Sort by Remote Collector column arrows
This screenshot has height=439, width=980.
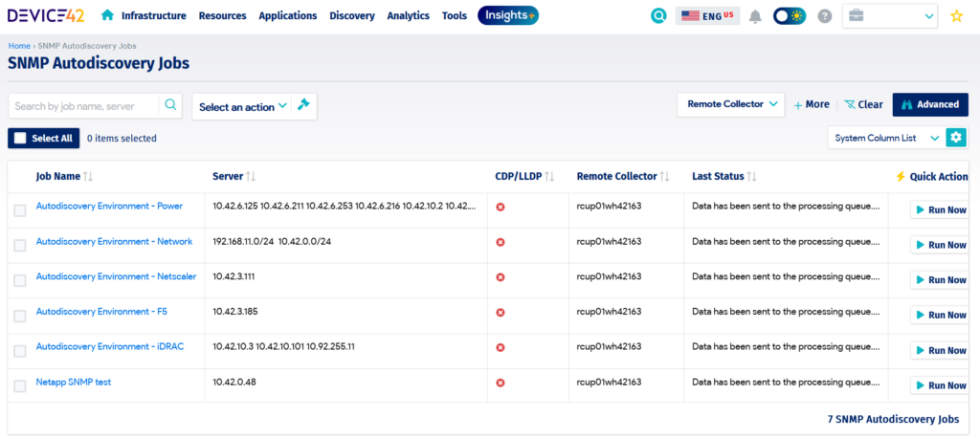click(664, 177)
